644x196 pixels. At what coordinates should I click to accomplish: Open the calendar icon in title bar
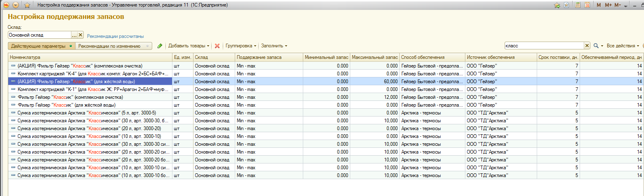pos(587,5)
